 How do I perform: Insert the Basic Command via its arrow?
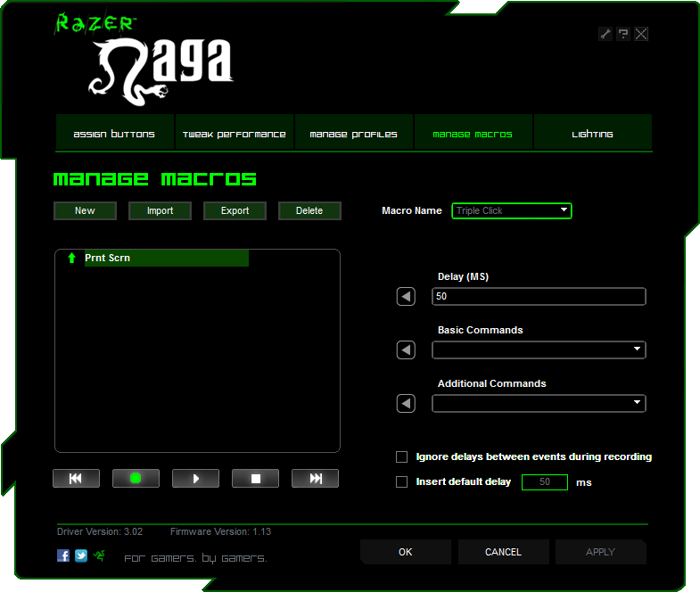(x=406, y=350)
